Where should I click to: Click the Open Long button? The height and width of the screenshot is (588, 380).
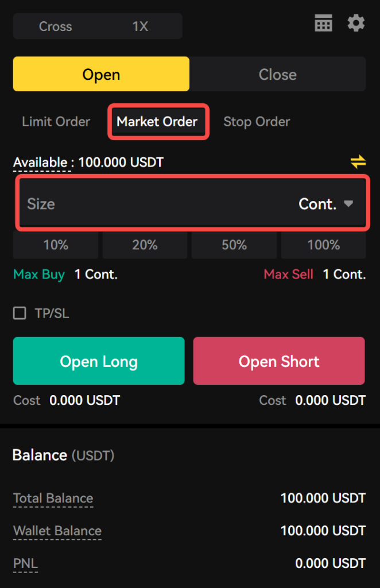98,361
